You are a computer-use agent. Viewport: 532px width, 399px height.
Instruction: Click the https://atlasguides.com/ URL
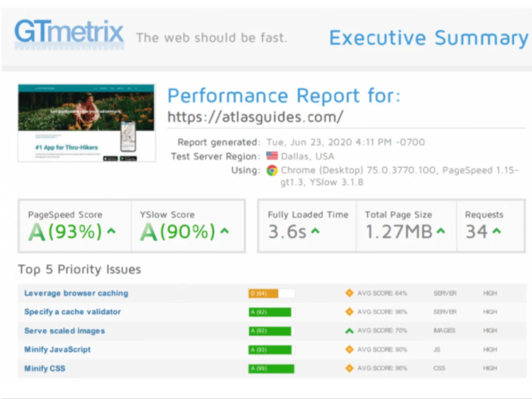pyautogui.click(x=255, y=117)
